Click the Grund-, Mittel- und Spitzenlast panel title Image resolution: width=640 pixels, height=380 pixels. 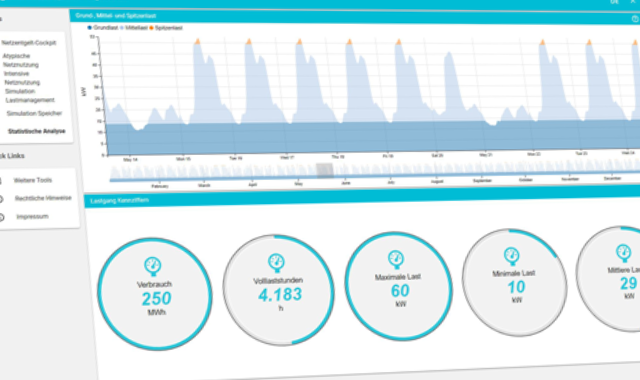tap(116, 16)
